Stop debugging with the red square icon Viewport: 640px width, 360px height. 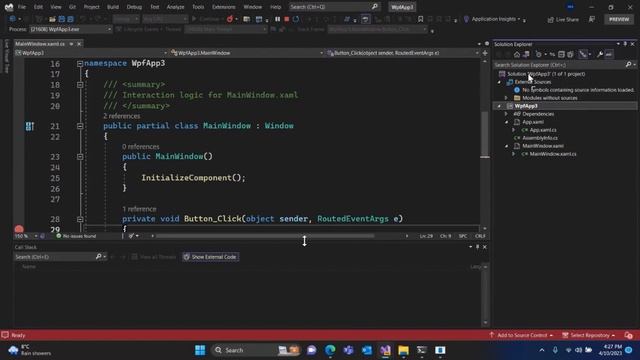pyautogui.click(x=287, y=19)
